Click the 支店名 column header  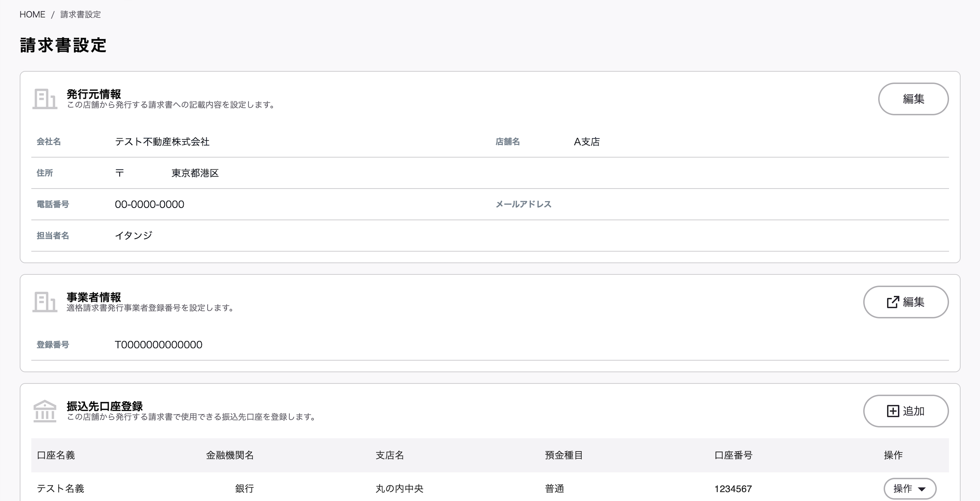click(x=389, y=455)
